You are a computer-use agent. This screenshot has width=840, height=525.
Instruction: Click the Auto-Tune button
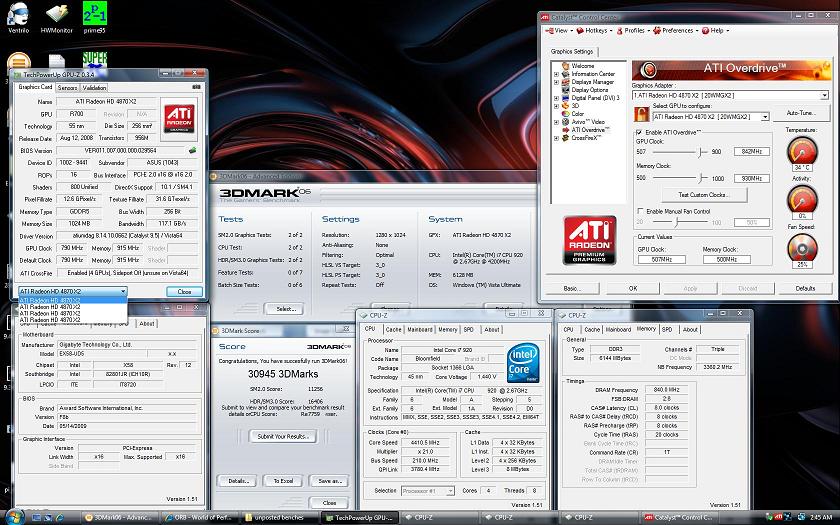point(801,113)
